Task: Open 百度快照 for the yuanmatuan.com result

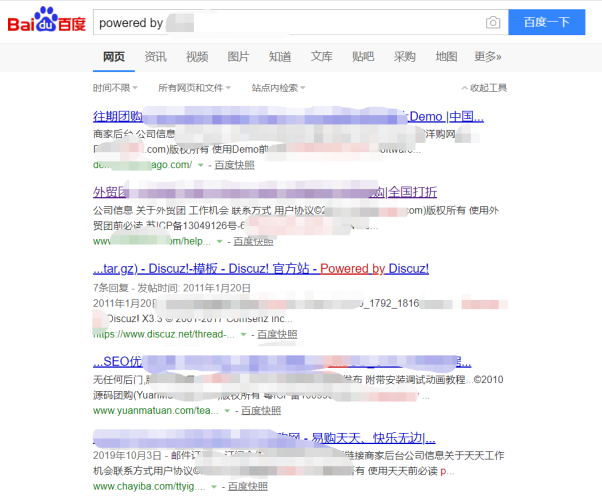Action: coord(261,411)
